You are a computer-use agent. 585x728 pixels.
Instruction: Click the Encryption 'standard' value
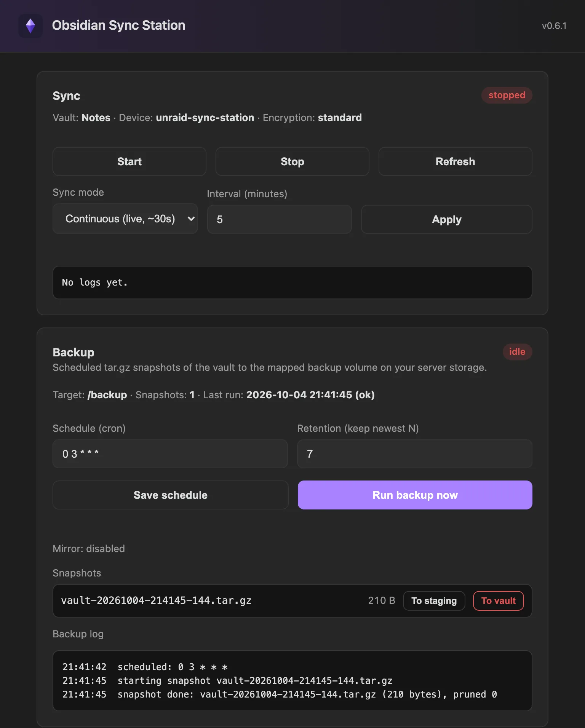pyautogui.click(x=340, y=118)
